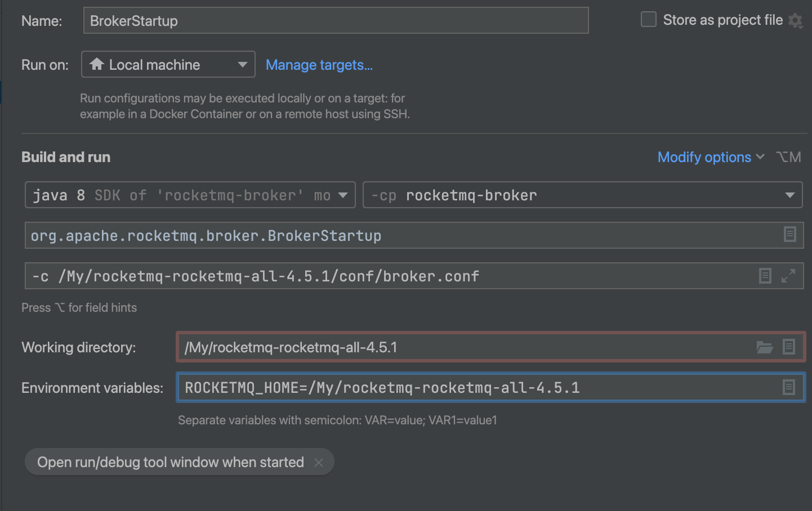The width and height of the screenshot is (812, 511).
Task: Enable Store as project file checkbox
Action: [x=649, y=20]
